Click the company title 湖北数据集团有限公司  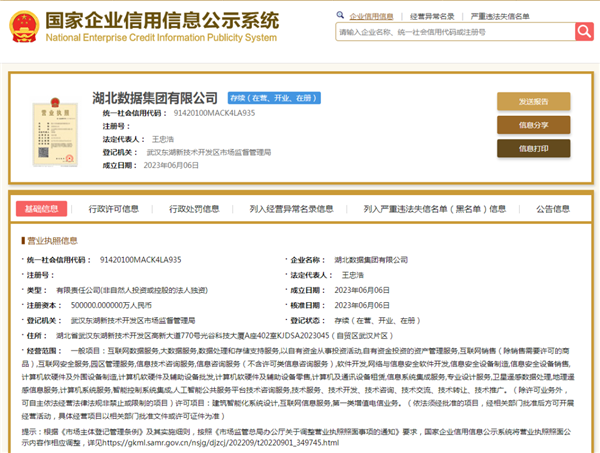click(x=155, y=98)
